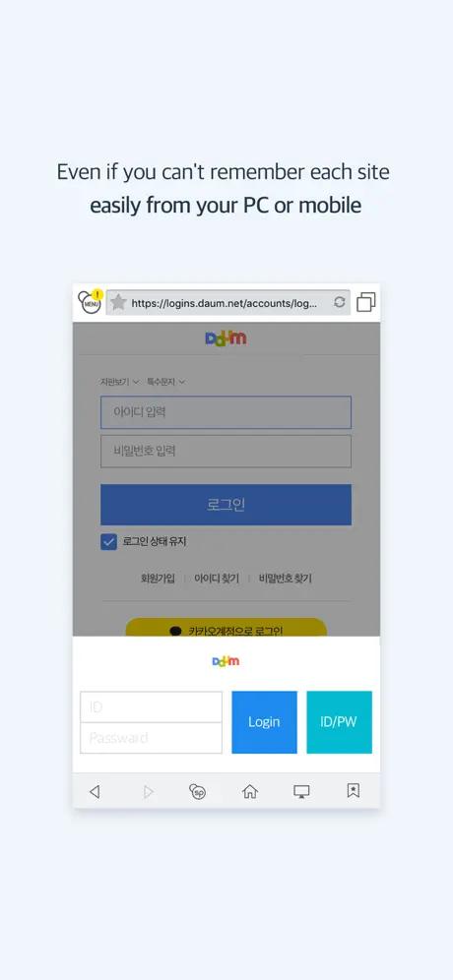Bookmark page with the star icon
Screen dimensions: 453x980
[118, 303]
